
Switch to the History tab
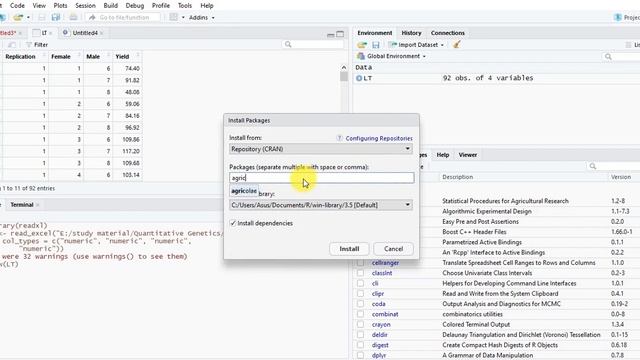pos(411,33)
